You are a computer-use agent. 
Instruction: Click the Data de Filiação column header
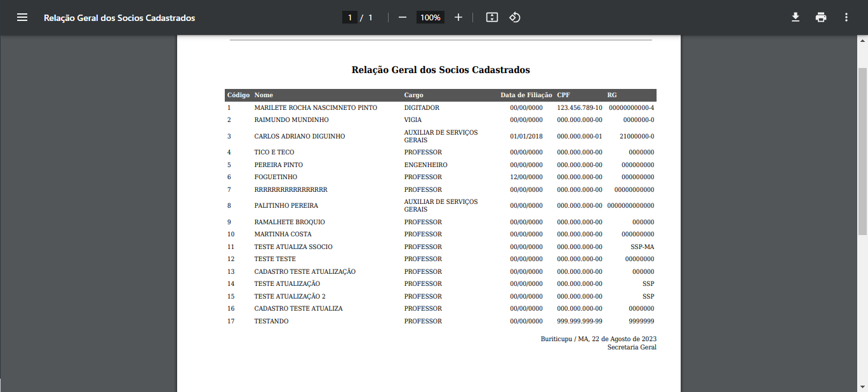coord(526,95)
